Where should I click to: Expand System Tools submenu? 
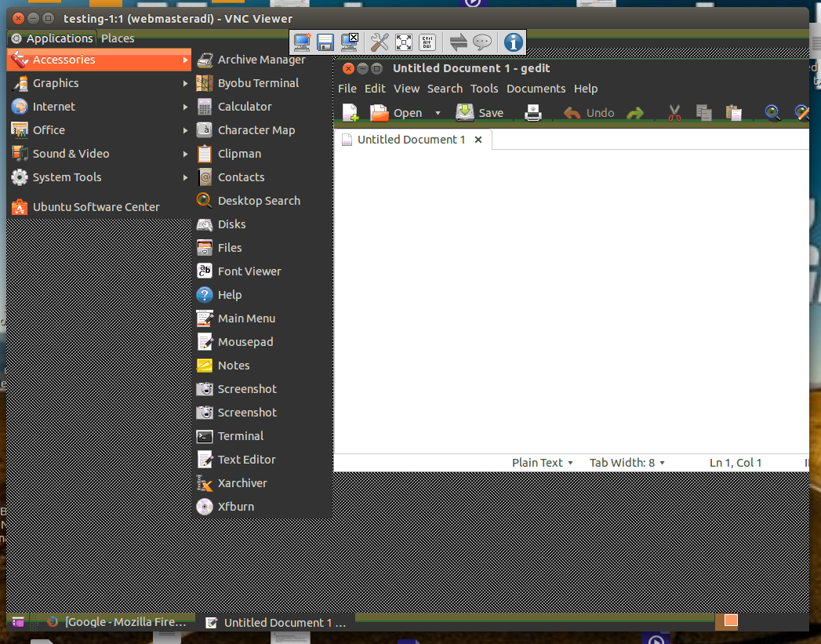click(x=99, y=177)
